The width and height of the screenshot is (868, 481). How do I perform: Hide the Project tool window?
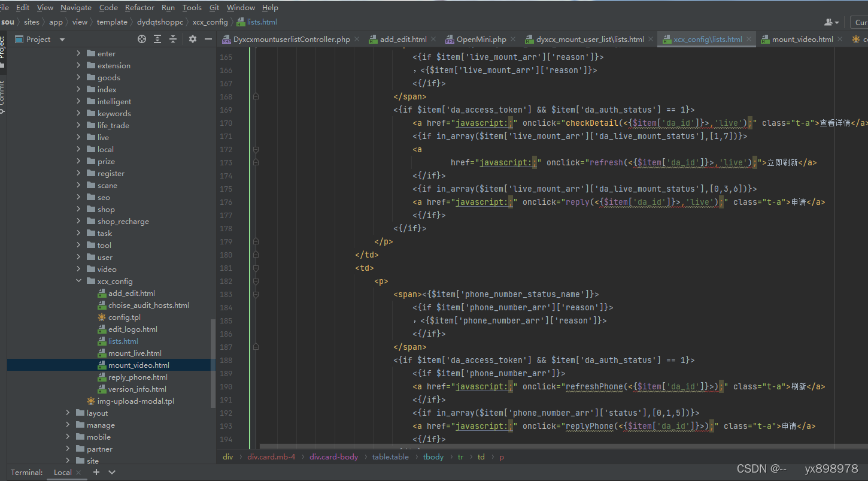(208, 39)
